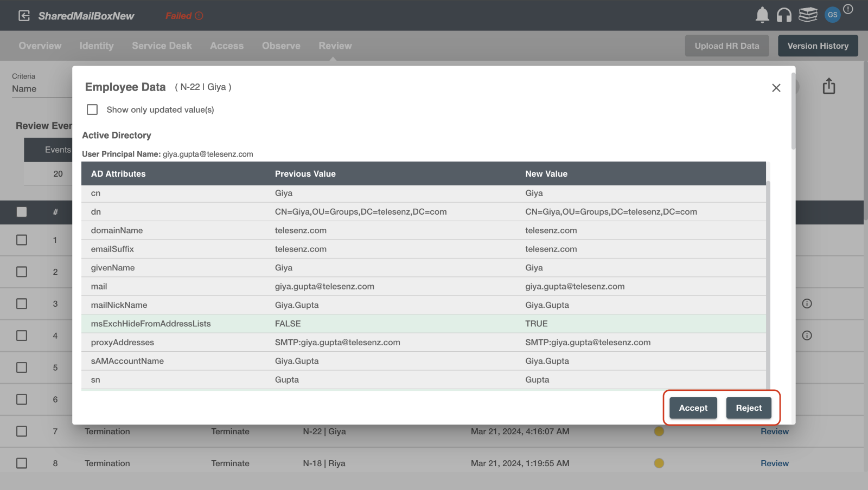Viewport: 868px width, 490px height.
Task: Click the alert icon beside user avatar
Action: click(x=848, y=9)
